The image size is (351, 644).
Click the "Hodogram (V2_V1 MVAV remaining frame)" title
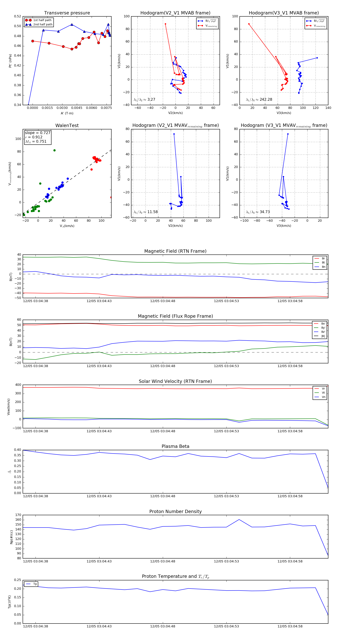click(175, 125)
